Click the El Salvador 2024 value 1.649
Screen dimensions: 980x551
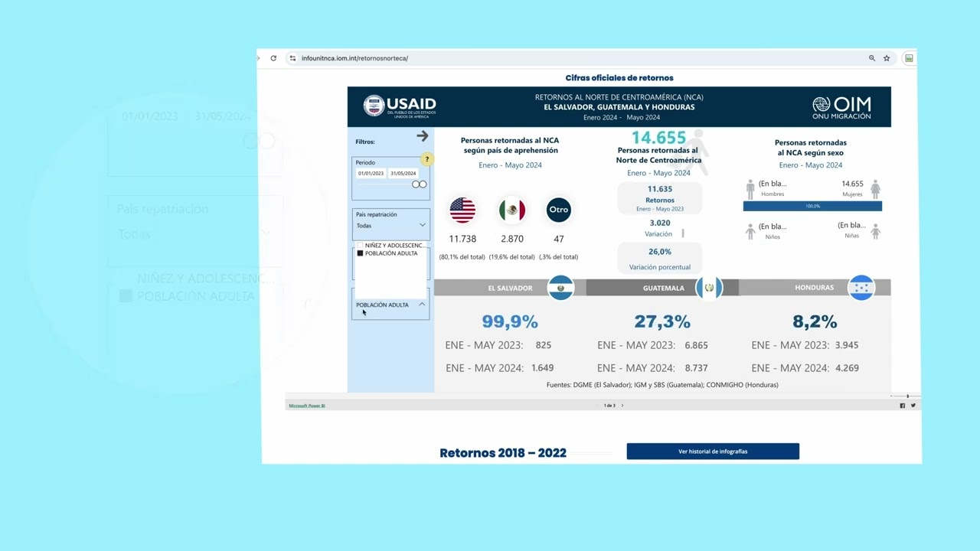click(x=542, y=368)
